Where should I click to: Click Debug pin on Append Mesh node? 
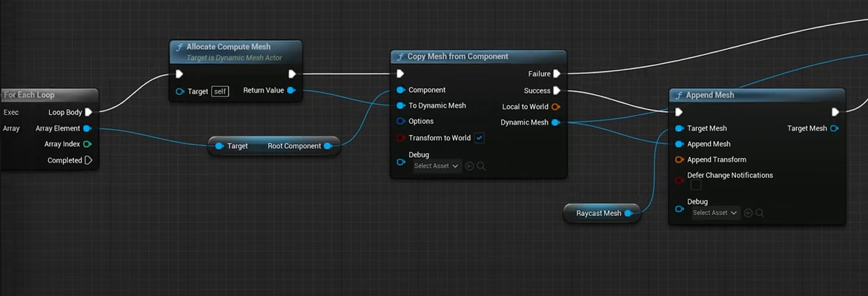[x=679, y=209]
